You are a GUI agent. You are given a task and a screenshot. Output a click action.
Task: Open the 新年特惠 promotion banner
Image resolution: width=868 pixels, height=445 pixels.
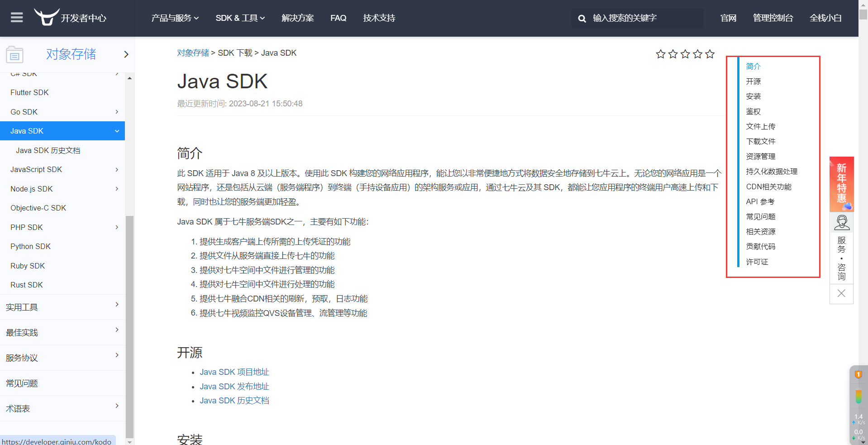[841, 184]
